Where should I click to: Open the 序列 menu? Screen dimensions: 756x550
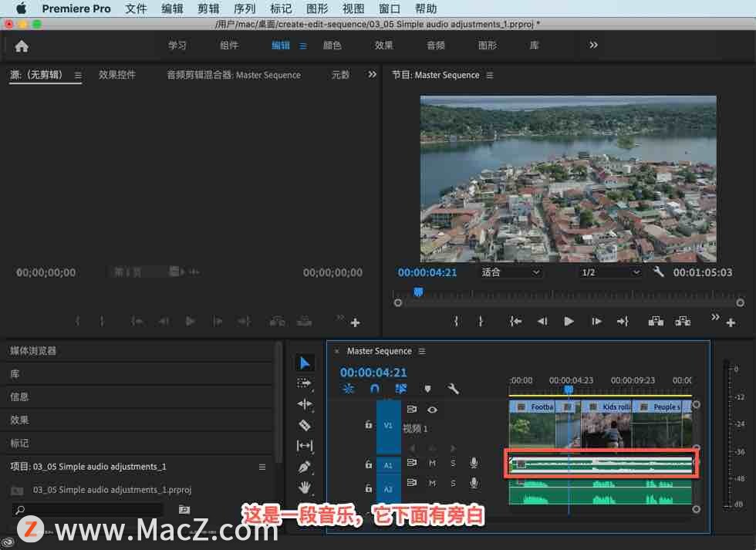pos(245,8)
